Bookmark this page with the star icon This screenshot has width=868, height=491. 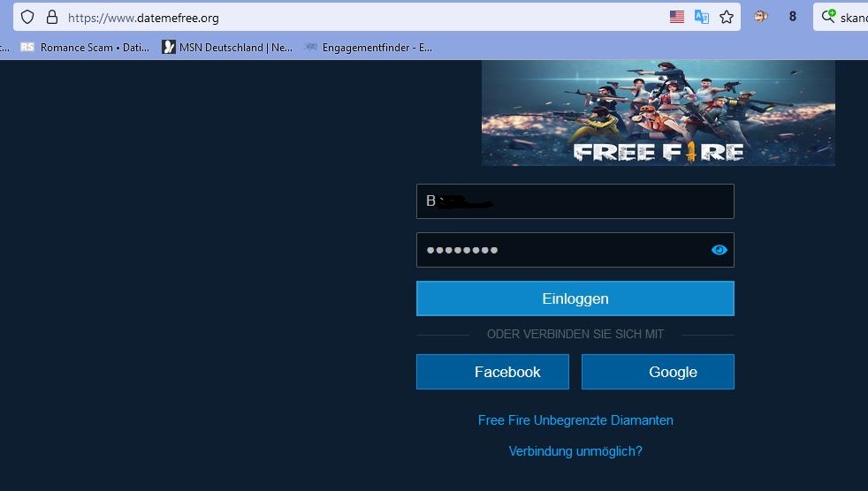[x=727, y=17]
